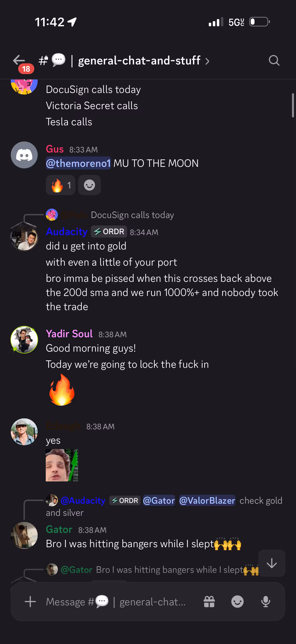Open the meme image under 'yes'
This screenshot has width=296, height=644.
click(x=62, y=465)
